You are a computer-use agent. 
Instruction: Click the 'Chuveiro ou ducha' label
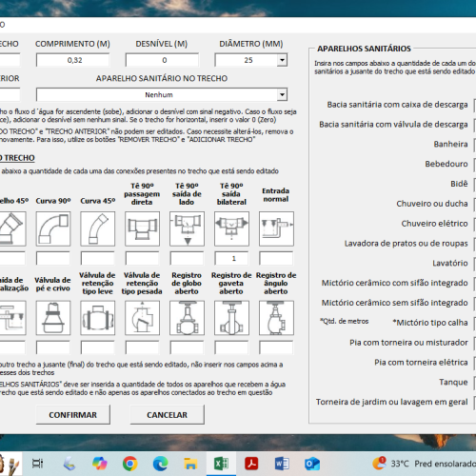[x=432, y=204]
